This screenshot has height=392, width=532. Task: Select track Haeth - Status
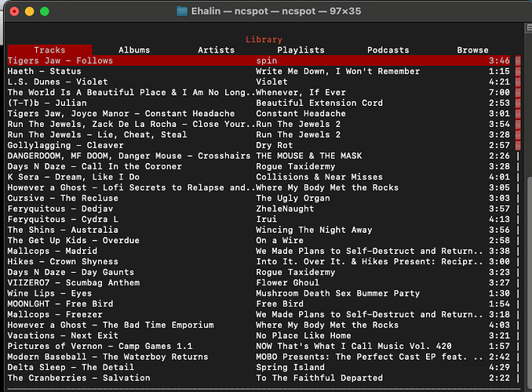point(258,71)
